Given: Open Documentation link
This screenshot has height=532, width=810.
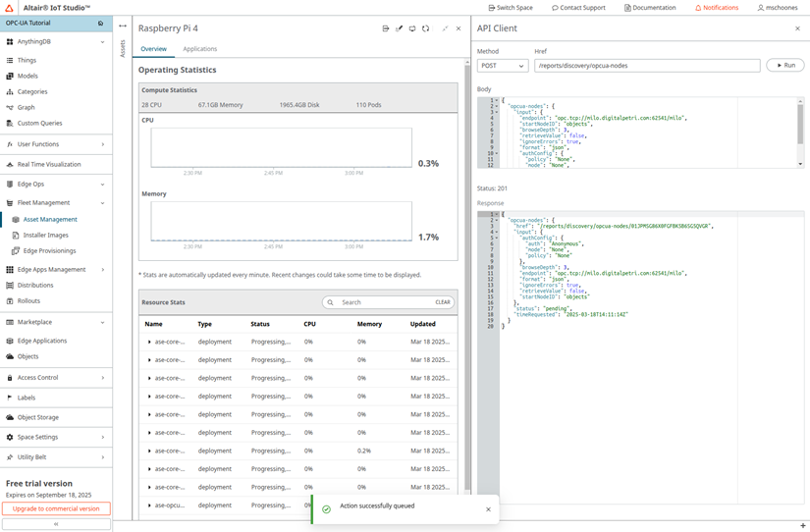Looking at the screenshot, I should coord(650,8).
